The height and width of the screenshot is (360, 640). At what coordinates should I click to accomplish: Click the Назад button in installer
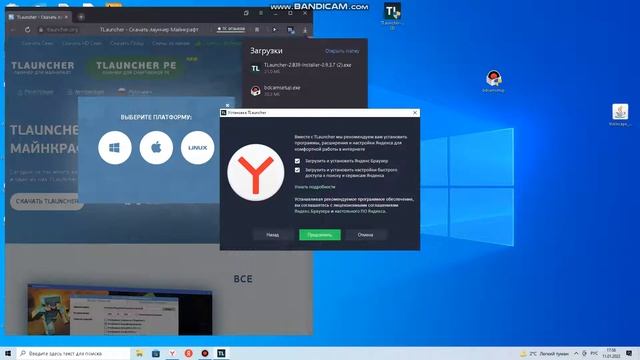pyautogui.click(x=273, y=235)
